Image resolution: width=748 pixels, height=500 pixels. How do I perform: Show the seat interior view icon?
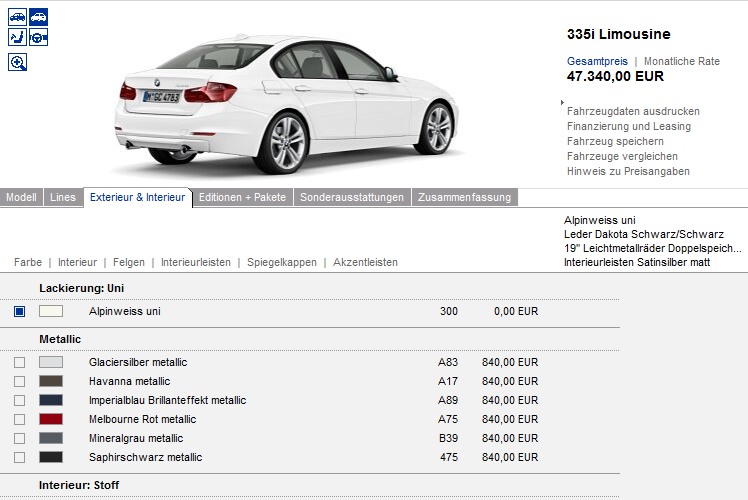pyautogui.click(x=17, y=38)
